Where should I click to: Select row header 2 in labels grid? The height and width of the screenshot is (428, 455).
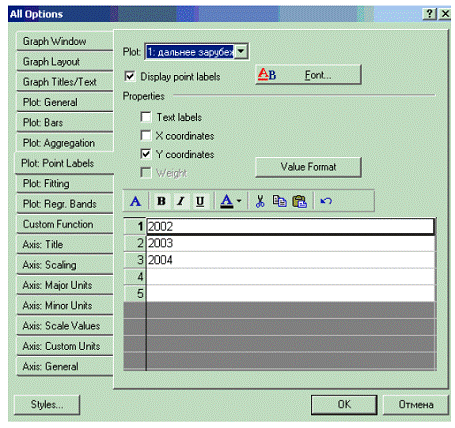[135, 243]
